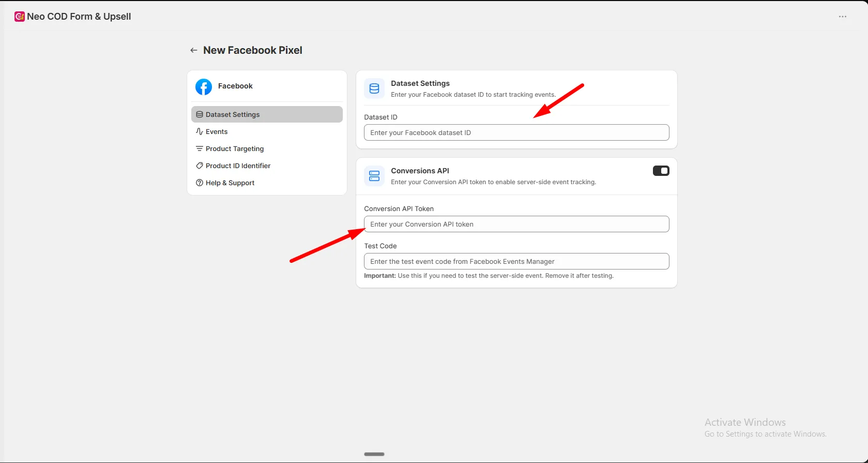Toggle the Conversions API switch
The width and height of the screenshot is (868, 463).
[x=661, y=171]
